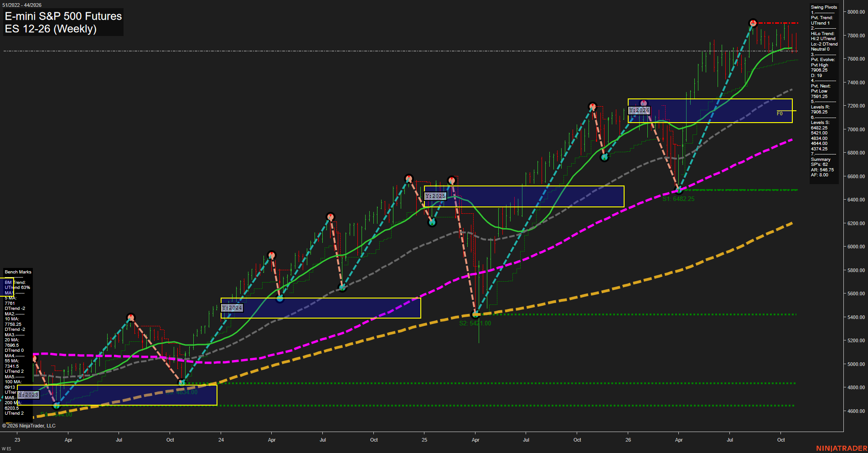Select the UTrend 63% benchmark trend value

tap(17, 288)
